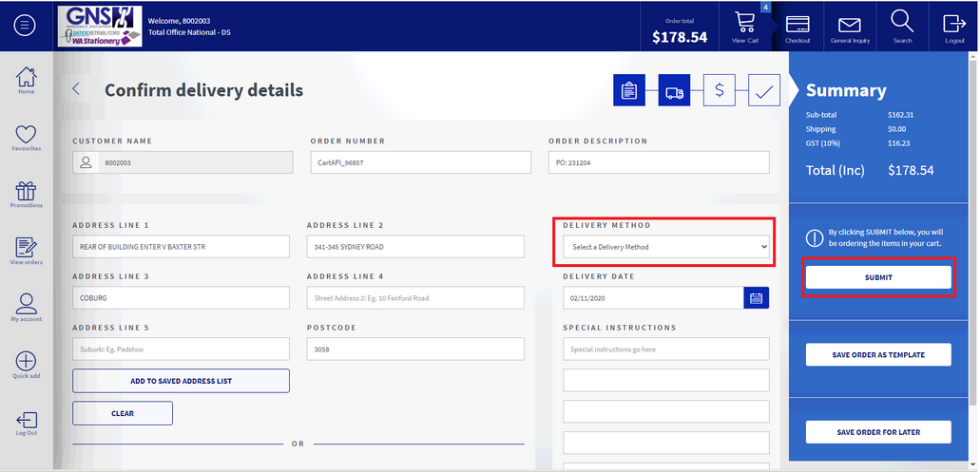Click Save Order As Template
980x472 pixels.
coord(878,354)
